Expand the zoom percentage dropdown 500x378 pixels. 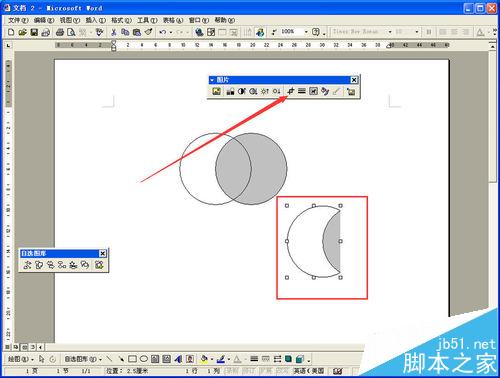tap(306, 32)
